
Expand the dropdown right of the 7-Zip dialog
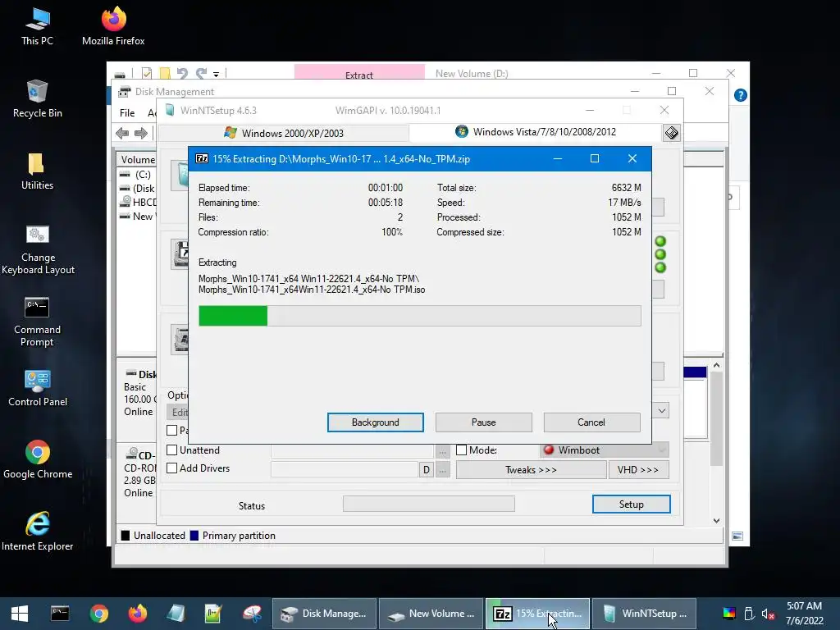[x=662, y=411]
